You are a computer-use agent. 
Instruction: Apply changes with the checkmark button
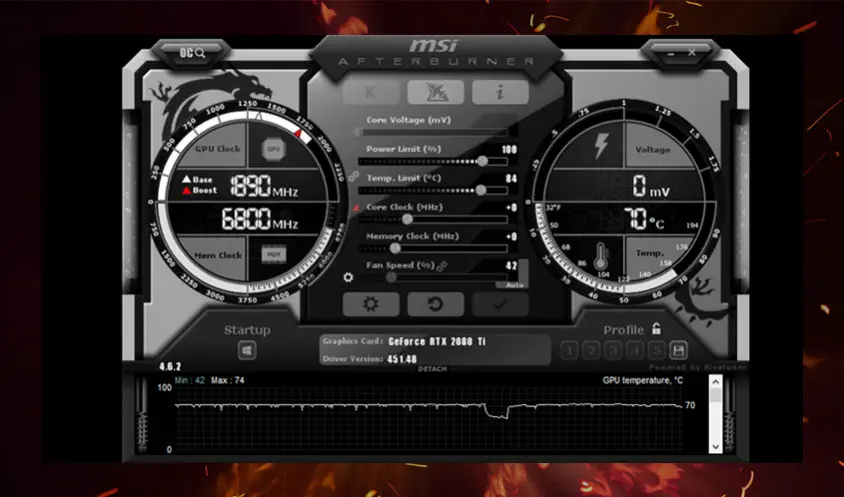click(x=499, y=304)
